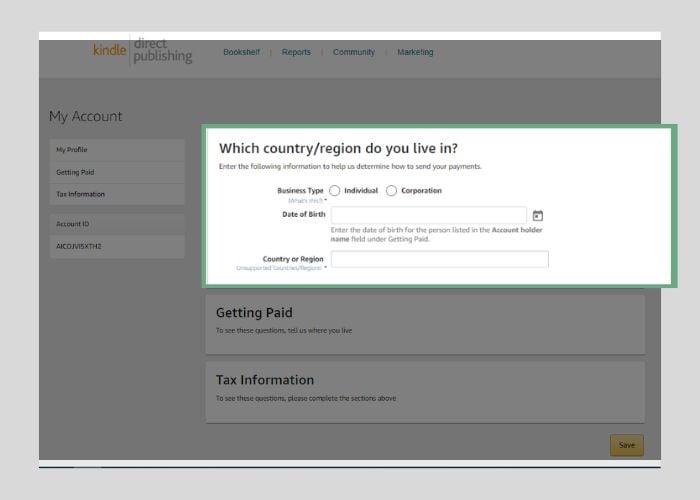The width and height of the screenshot is (700, 500).
Task: Click the "To see these questions, tell us where you live" text
Action: 284,331
